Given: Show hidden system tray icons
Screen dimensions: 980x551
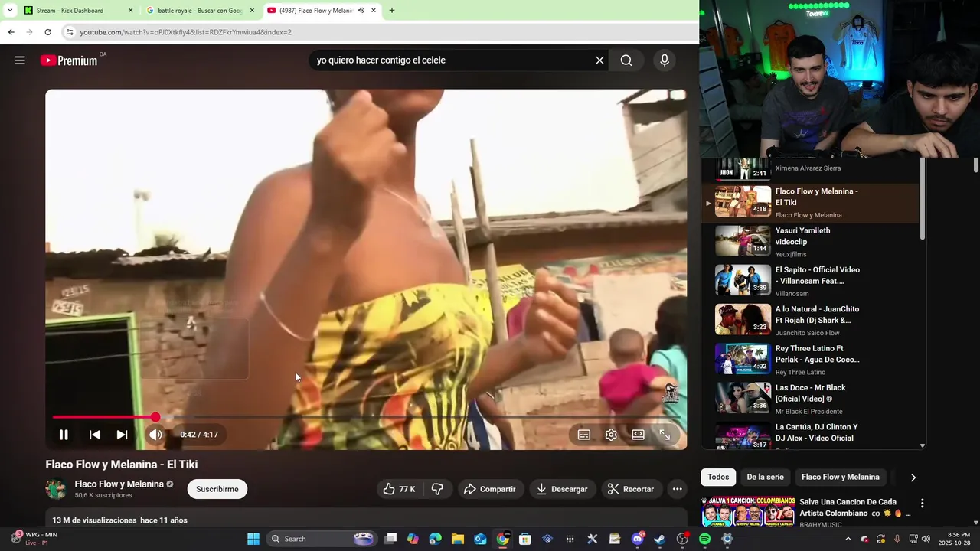Looking at the screenshot, I should click(848, 539).
